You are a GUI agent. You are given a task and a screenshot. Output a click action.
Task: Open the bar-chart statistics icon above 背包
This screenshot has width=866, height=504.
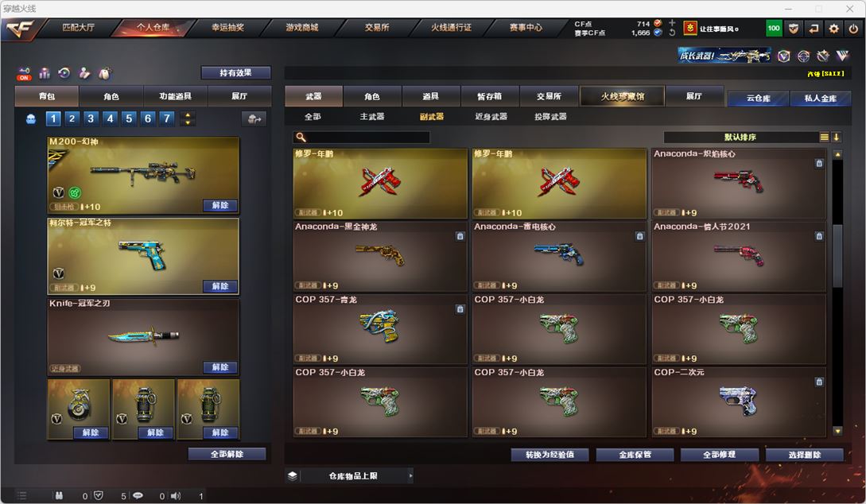(45, 73)
